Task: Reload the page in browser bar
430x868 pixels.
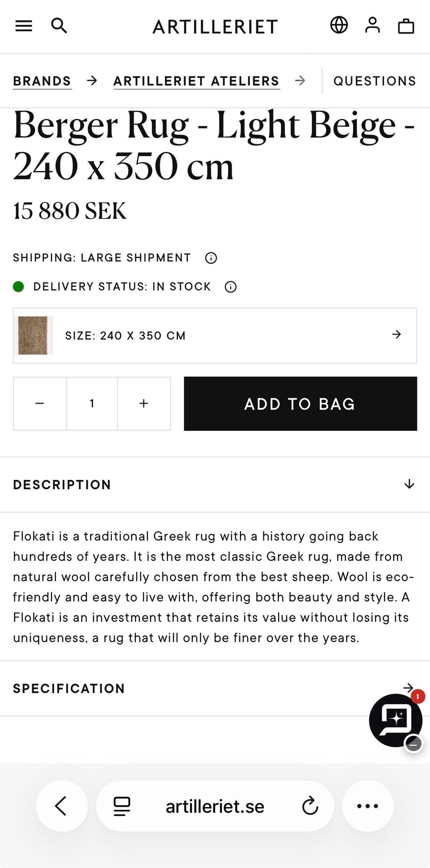Action: pos(310,806)
